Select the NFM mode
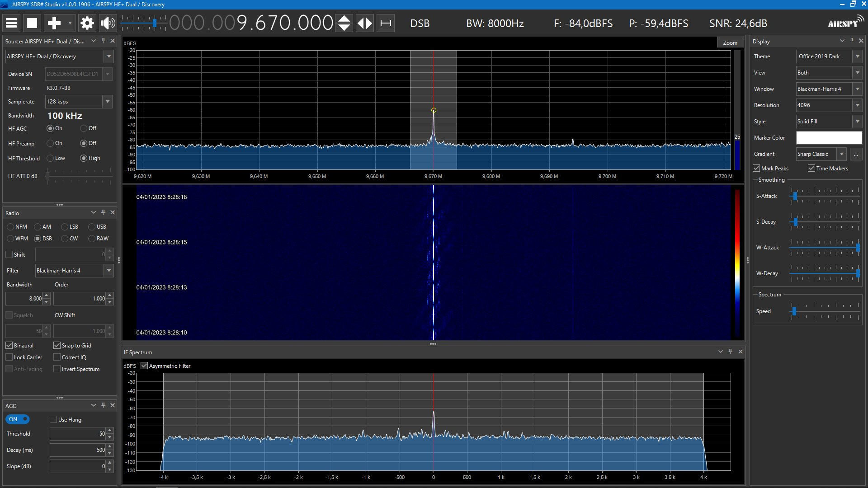This screenshot has height=488, width=868. [x=17, y=227]
